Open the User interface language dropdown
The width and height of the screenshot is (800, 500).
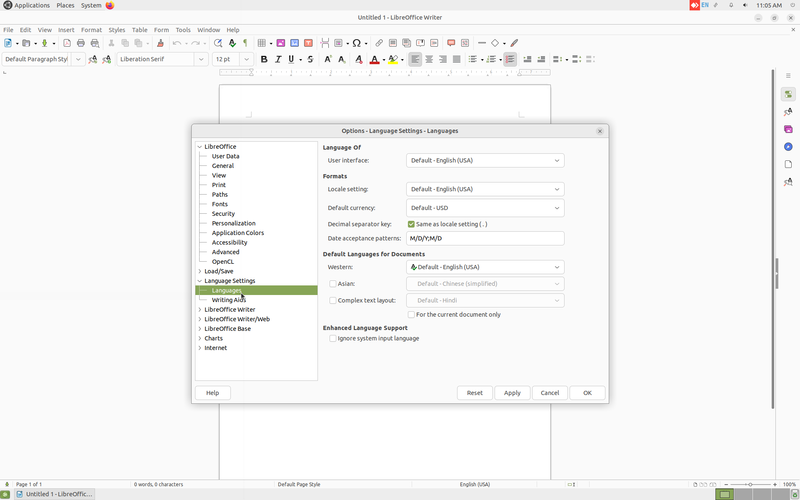coord(485,160)
